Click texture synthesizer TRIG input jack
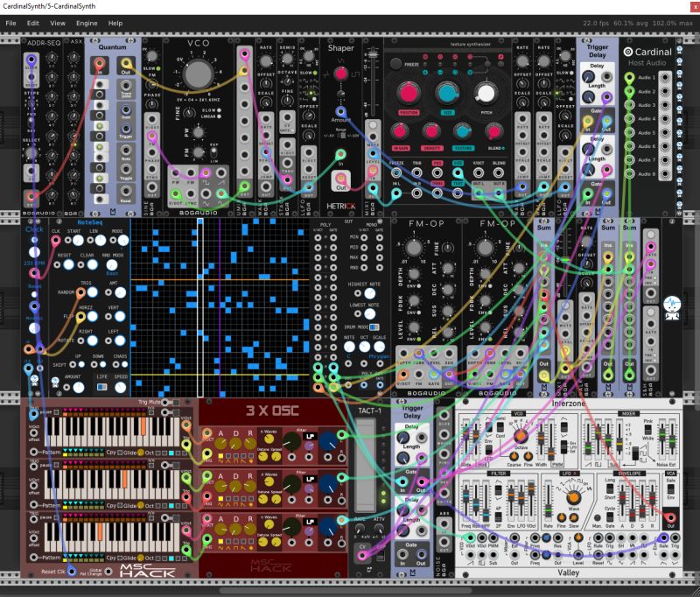Screen dimensions: 700x597 (416, 172)
